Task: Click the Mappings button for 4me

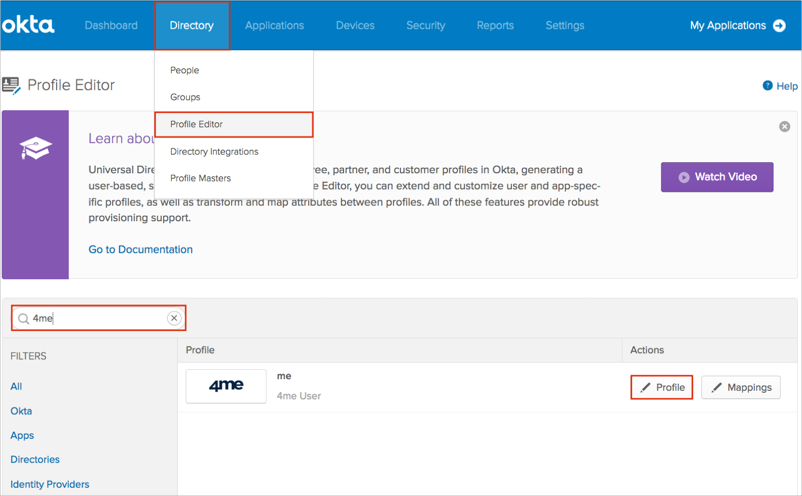Action: 740,387
